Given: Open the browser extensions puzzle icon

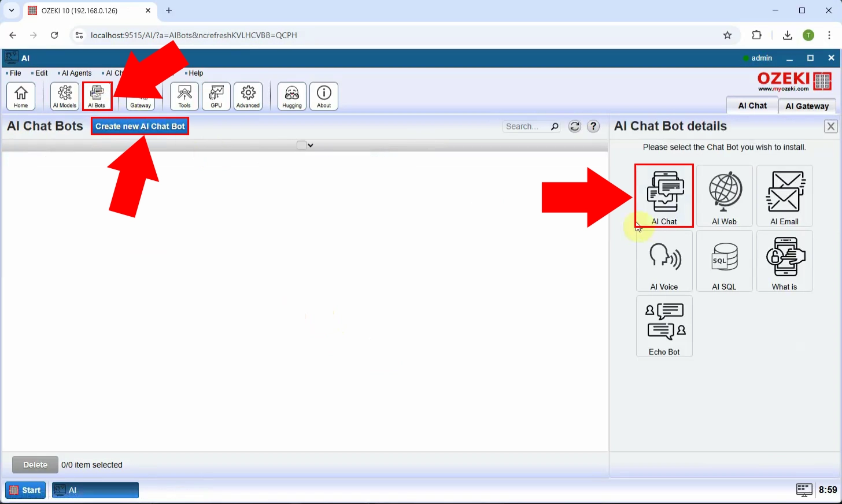Looking at the screenshot, I should tap(757, 35).
